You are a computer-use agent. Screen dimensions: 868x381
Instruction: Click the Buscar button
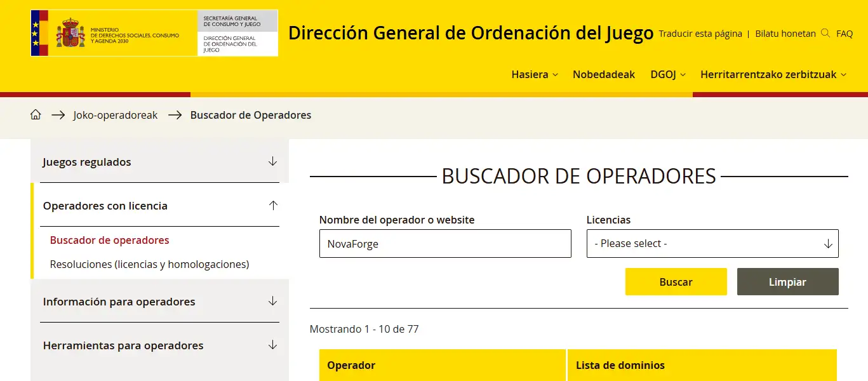676,282
